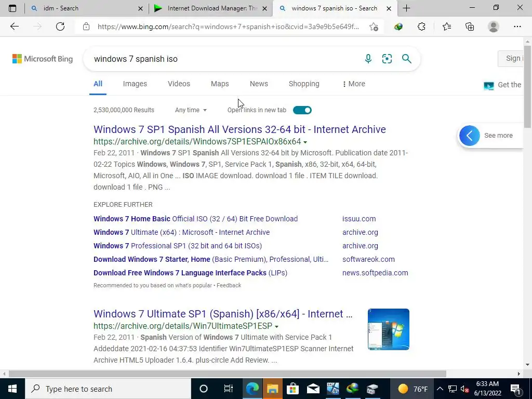Screen dimensions: 532x399
Task: Select the Shopping search tab
Action: [304, 84]
